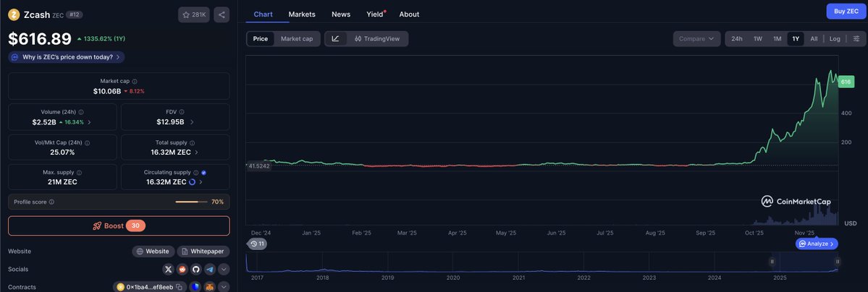The width and height of the screenshot is (868, 292).
Task: Click the history events badge showing 11
Action: click(x=257, y=244)
